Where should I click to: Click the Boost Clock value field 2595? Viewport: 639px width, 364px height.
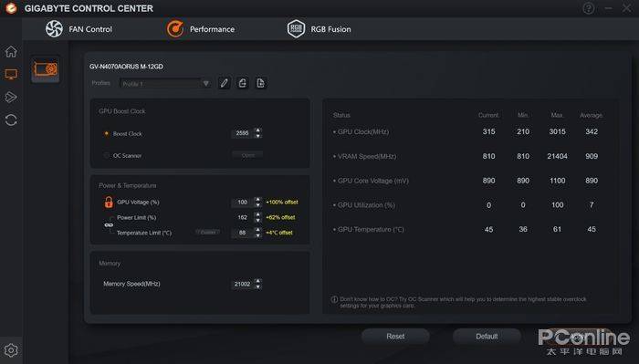click(x=243, y=133)
